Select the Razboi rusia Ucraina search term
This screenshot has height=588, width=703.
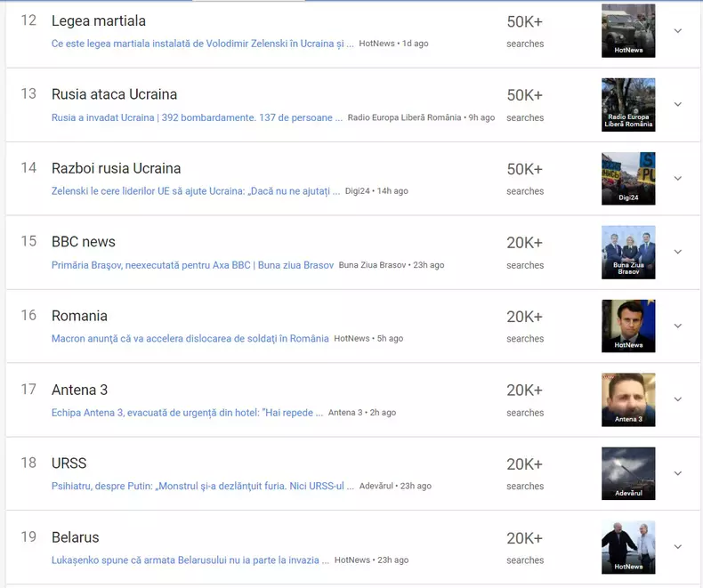coord(116,168)
